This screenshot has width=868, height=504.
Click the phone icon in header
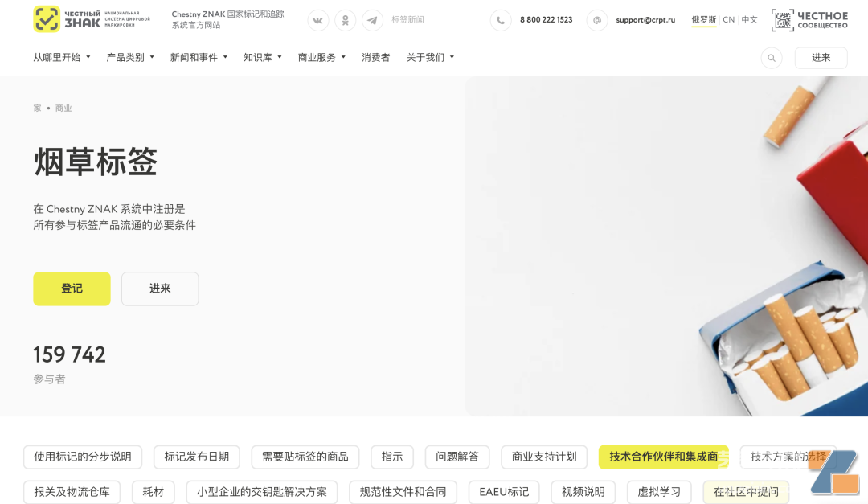(501, 20)
